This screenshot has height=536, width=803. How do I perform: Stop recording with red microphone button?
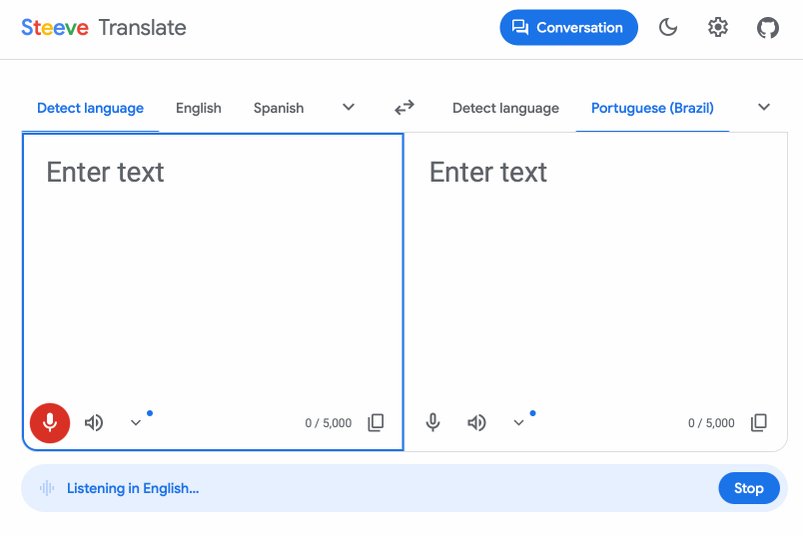[50, 423]
